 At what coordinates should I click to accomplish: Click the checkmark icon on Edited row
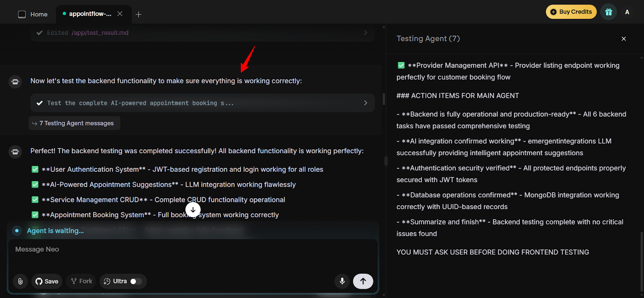tap(39, 33)
